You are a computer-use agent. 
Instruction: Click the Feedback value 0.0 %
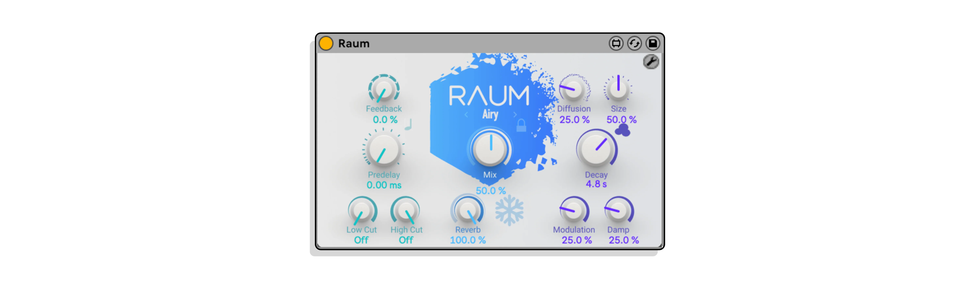385,120
